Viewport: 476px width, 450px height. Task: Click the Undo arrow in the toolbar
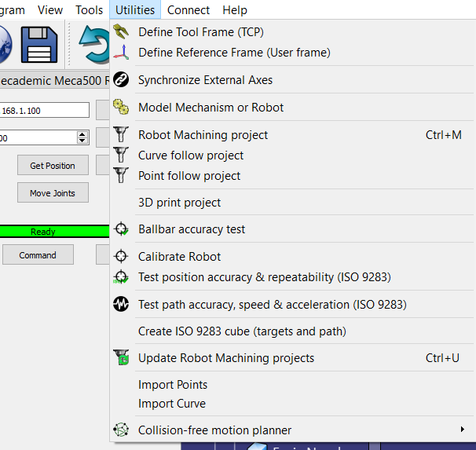click(x=94, y=46)
